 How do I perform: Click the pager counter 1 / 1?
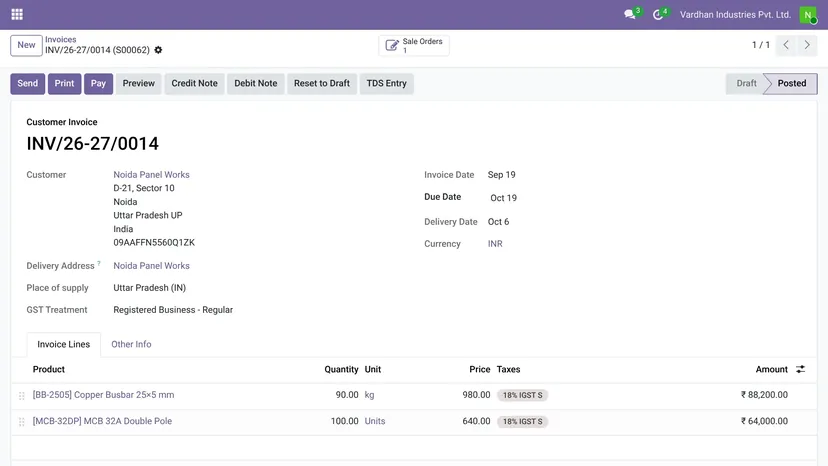pos(761,45)
